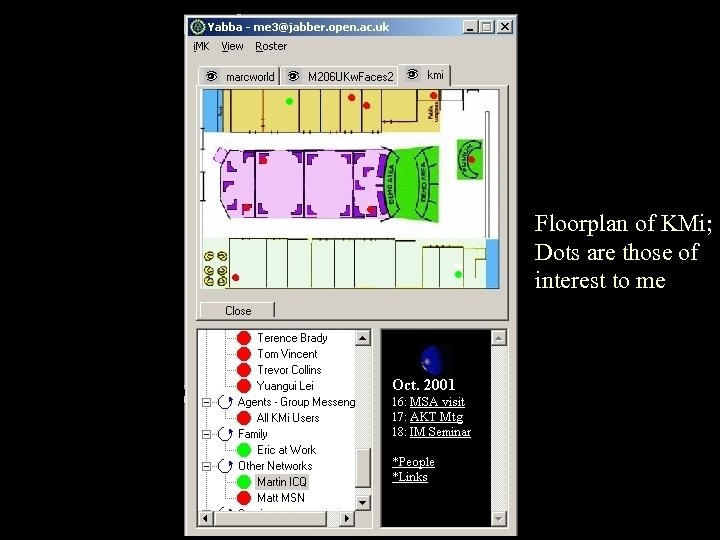This screenshot has height=540, width=720.
Task: Open the AKT Mtg link
Action: (x=436, y=417)
